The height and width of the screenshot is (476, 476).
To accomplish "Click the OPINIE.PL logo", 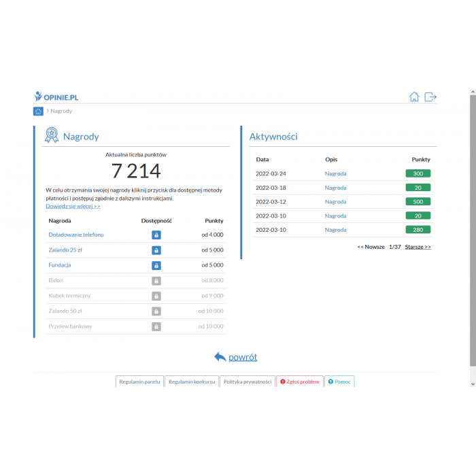I will (x=56, y=97).
